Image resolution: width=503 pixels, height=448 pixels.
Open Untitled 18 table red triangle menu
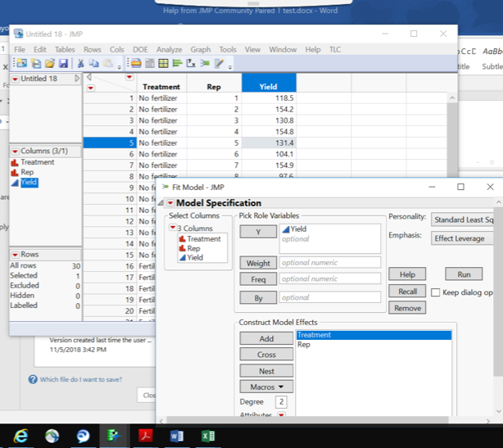pos(15,79)
